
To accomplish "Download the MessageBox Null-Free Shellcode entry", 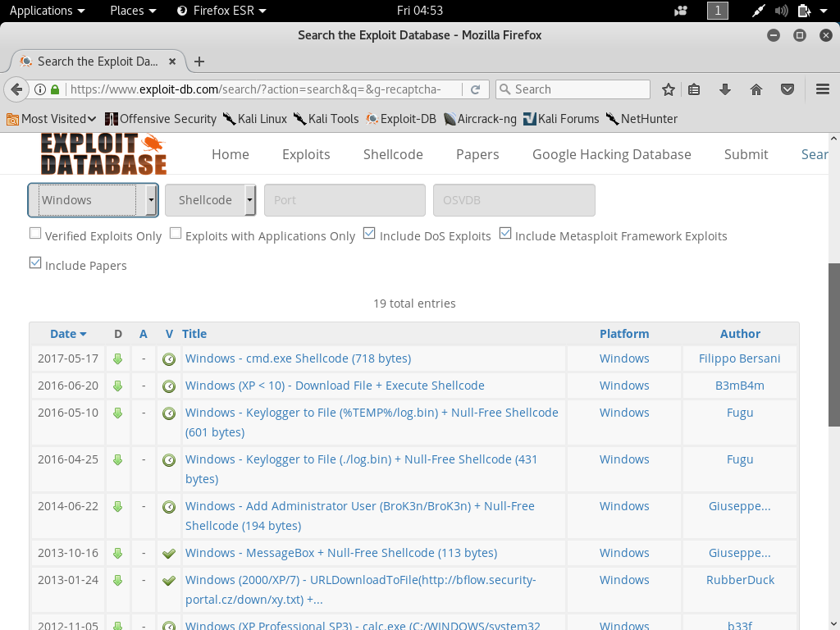I will [x=118, y=553].
